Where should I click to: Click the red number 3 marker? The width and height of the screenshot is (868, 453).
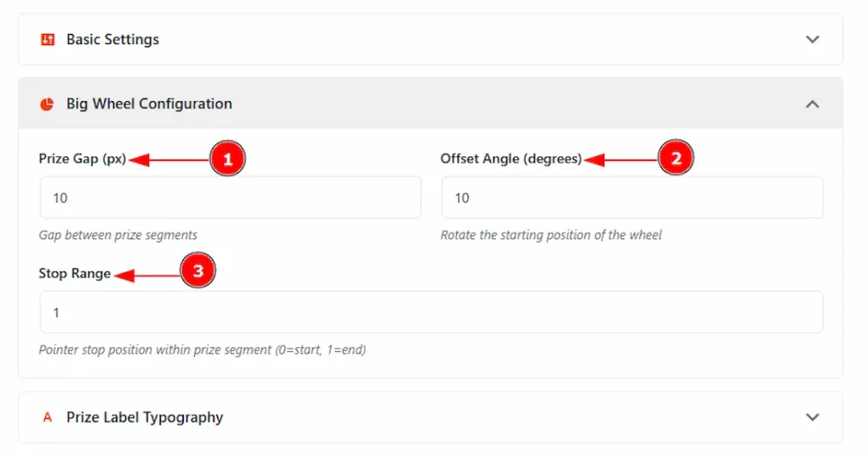point(198,272)
